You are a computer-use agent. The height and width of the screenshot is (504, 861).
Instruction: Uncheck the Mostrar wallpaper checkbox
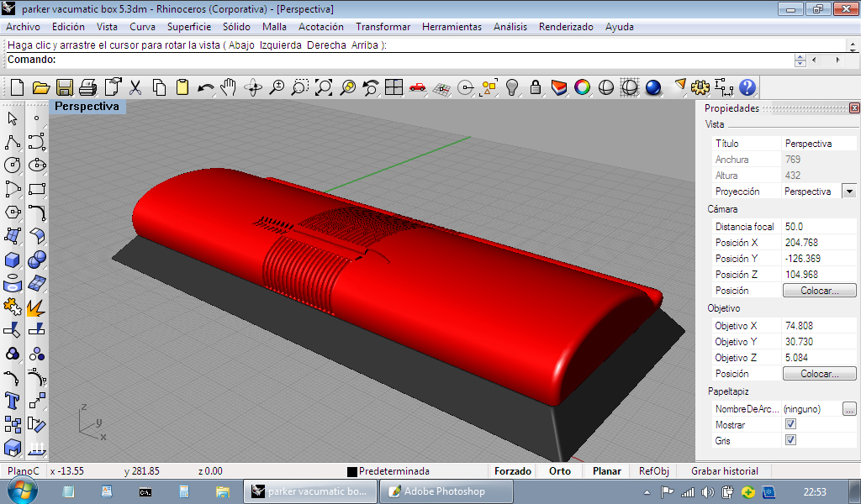click(x=790, y=425)
